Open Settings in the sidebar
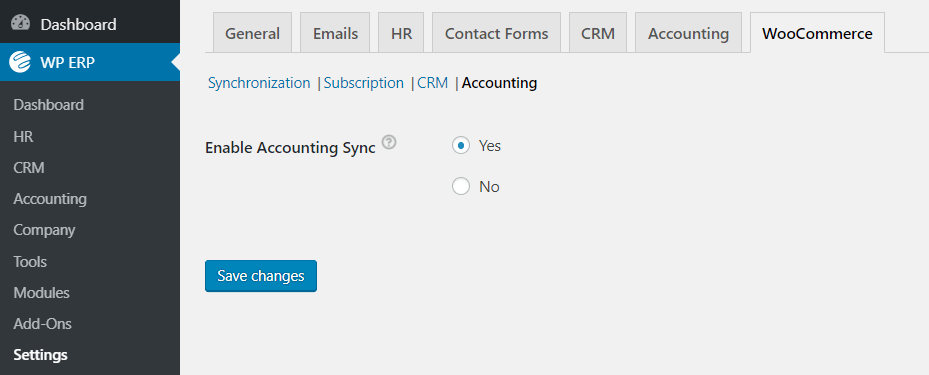The height and width of the screenshot is (375, 929). [40, 355]
